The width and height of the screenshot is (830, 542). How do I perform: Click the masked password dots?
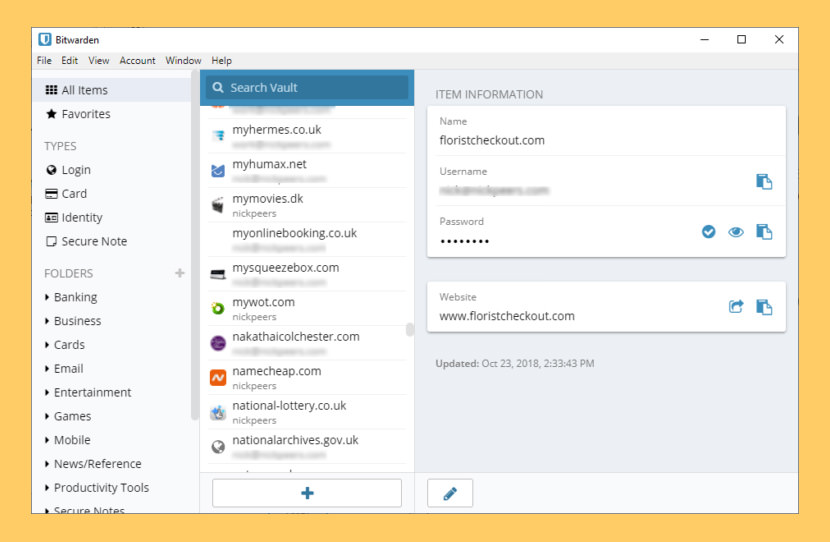[464, 241]
